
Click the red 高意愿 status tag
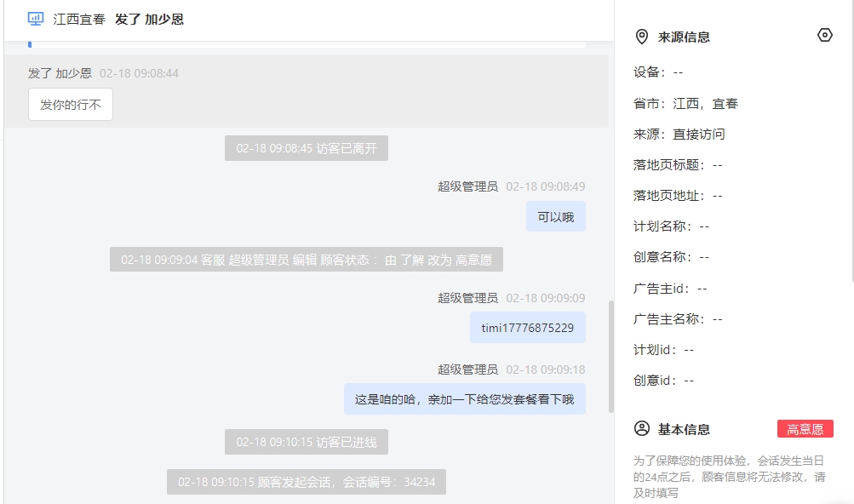click(x=805, y=429)
